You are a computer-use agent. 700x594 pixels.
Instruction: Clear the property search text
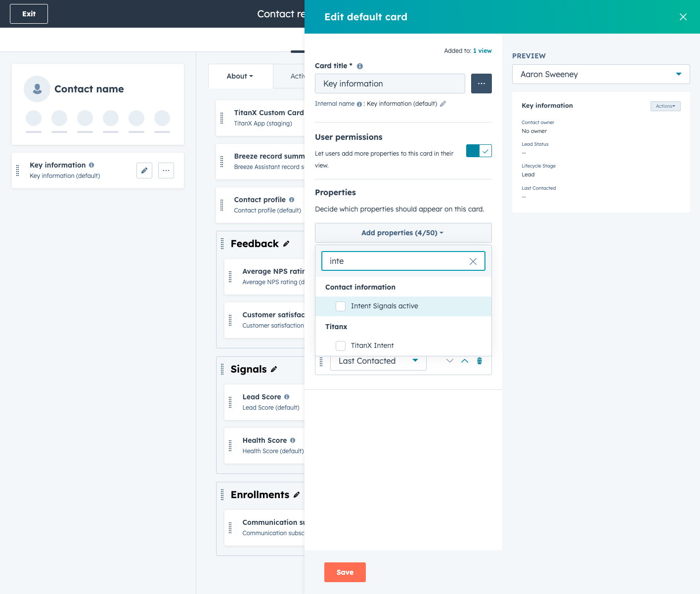point(473,261)
